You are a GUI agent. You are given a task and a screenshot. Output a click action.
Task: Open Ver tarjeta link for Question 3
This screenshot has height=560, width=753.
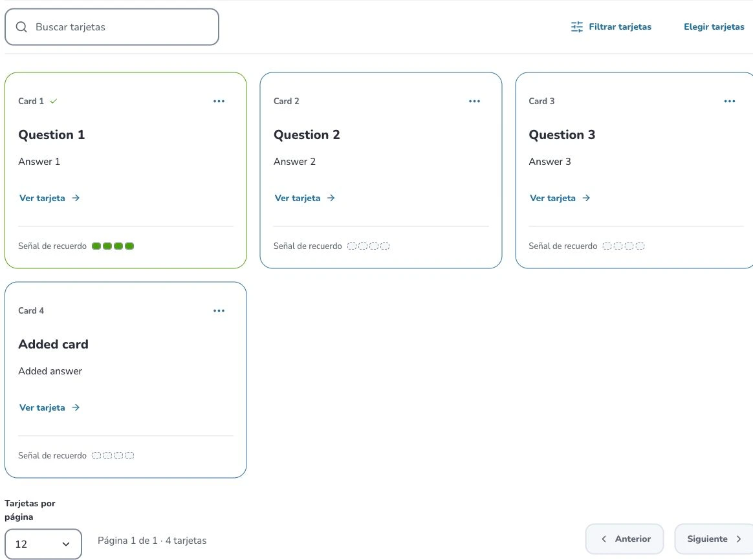click(x=560, y=198)
